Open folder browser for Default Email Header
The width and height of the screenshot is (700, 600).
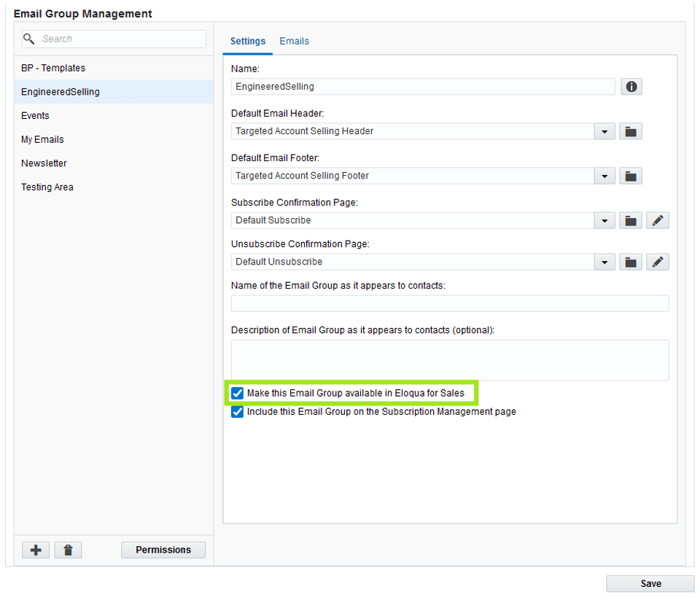(x=630, y=131)
